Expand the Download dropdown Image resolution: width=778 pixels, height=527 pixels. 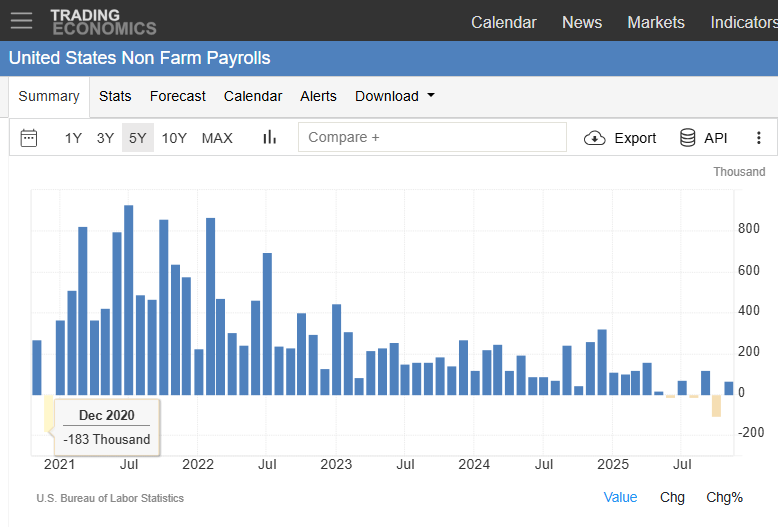[x=394, y=96]
